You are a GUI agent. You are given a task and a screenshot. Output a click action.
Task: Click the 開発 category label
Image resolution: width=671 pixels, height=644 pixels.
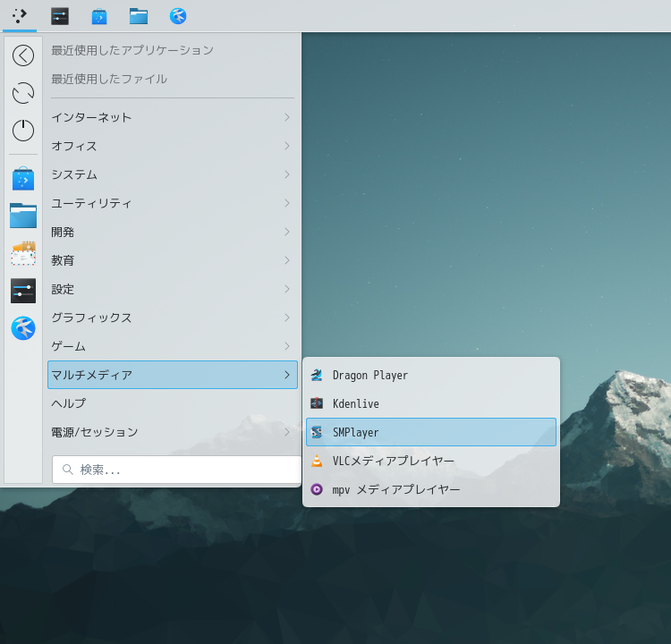(x=63, y=232)
